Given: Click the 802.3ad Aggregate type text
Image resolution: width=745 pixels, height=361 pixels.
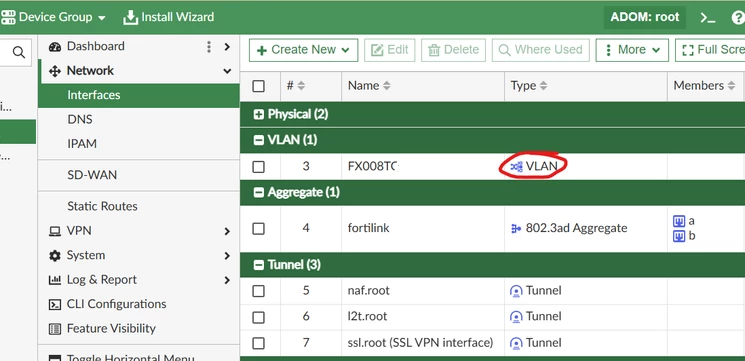Looking at the screenshot, I should pos(576,228).
